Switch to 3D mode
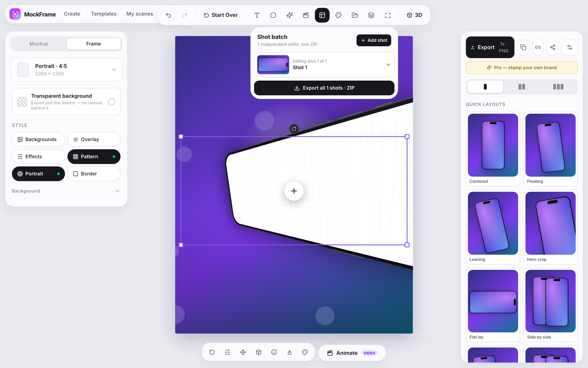 pos(414,15)
